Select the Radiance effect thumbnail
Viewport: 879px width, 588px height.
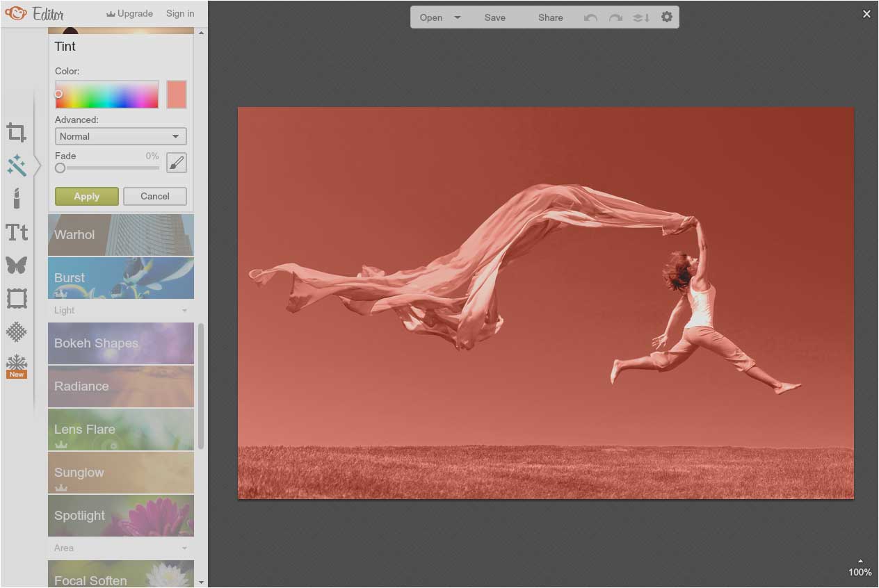pos(120,386)
